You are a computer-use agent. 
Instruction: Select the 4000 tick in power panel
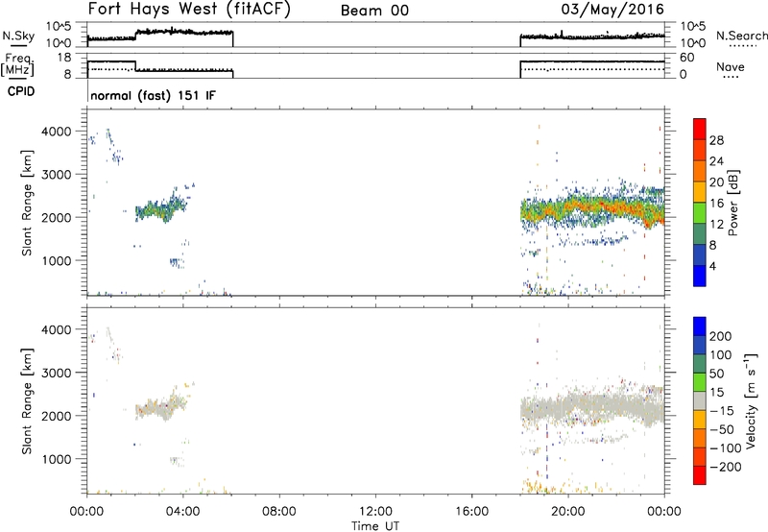pos(57,132)
